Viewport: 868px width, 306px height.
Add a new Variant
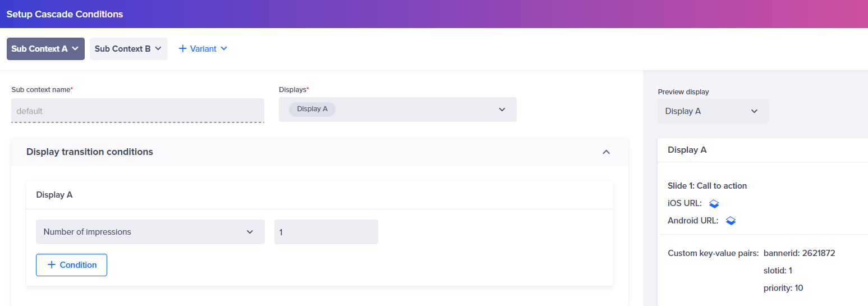203,49
